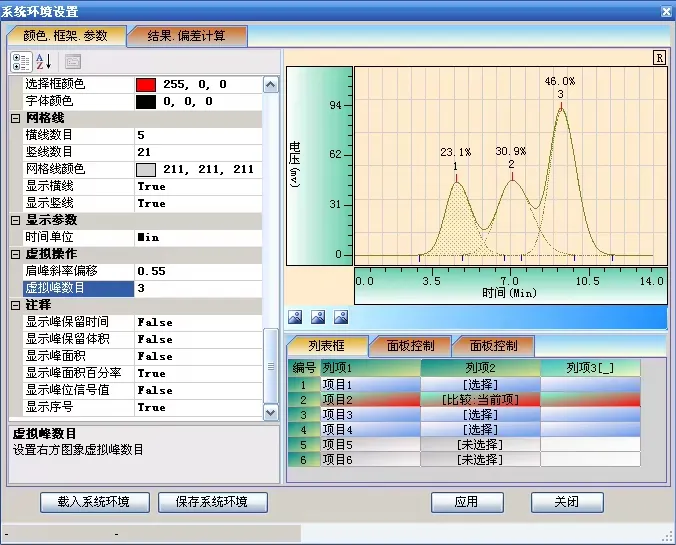Click the Categorized view icon in property grid
The height and width of the screenshot is (545, 676).
tap(21, 62)
